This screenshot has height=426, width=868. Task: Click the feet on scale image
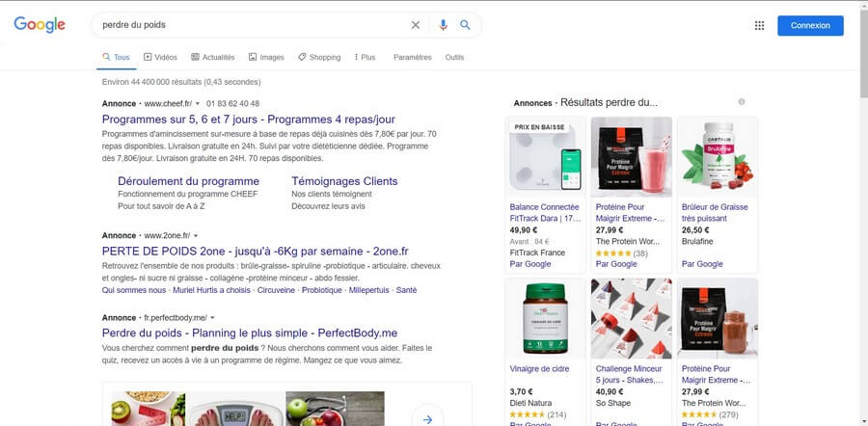236,409
